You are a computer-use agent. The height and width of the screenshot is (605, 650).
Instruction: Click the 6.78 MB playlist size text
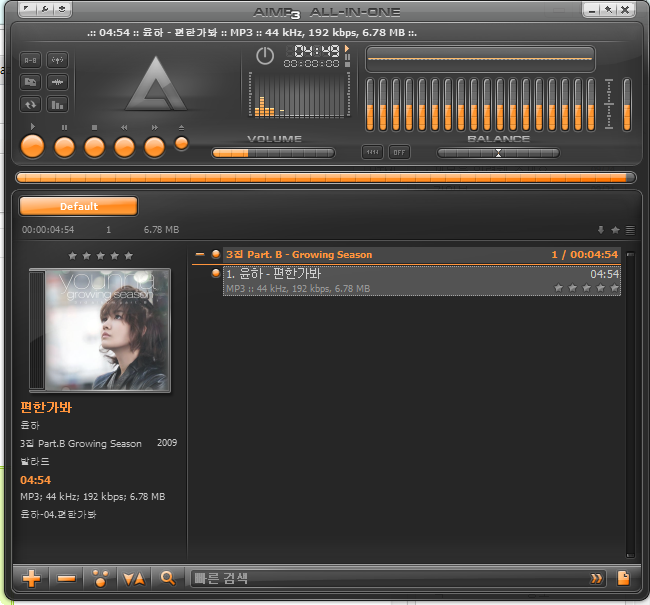point(161,230)
